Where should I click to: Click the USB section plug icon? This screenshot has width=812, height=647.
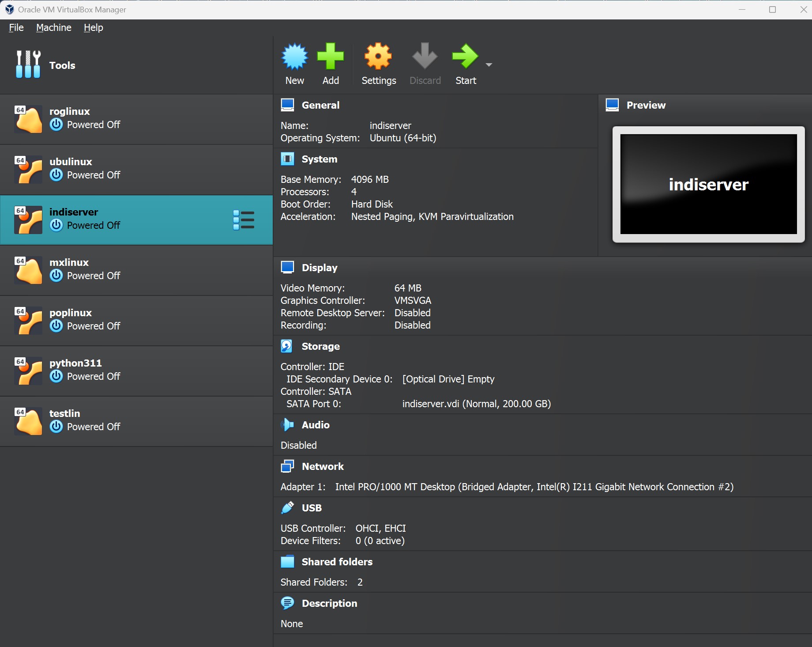tap(287, 508)
